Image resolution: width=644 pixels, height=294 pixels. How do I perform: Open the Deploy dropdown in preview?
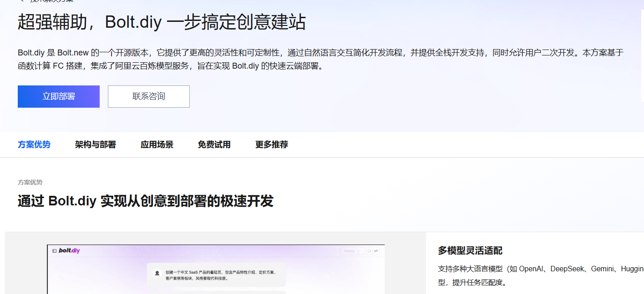(x=352, y=251)
